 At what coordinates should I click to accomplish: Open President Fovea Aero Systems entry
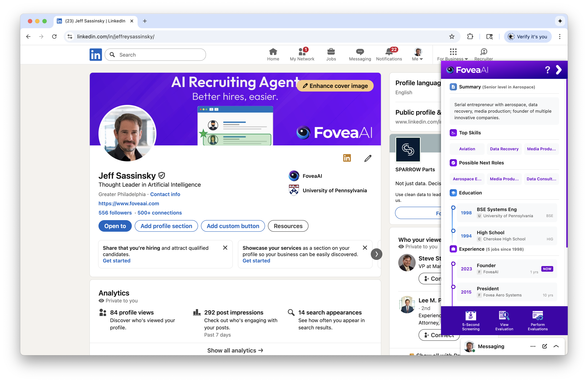point(507,292)
